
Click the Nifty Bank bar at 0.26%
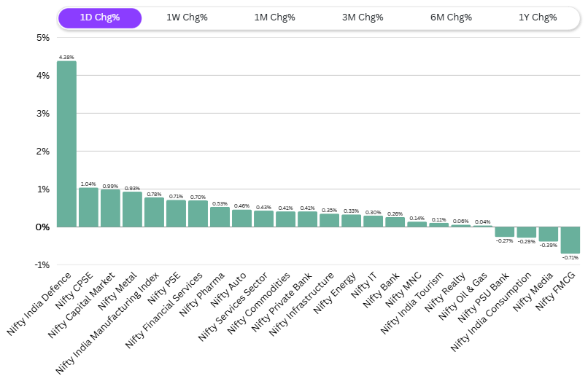click(395, 222)
